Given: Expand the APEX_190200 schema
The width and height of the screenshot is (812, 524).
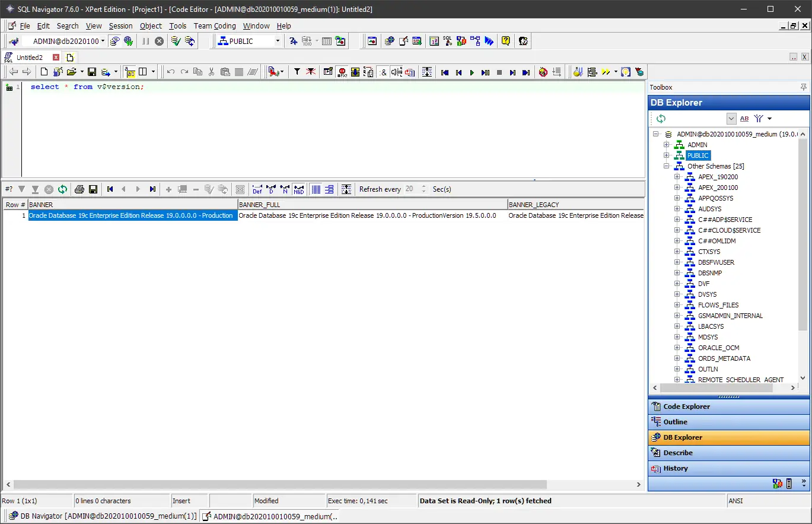Looking at the screenshot, I should 677,177.
